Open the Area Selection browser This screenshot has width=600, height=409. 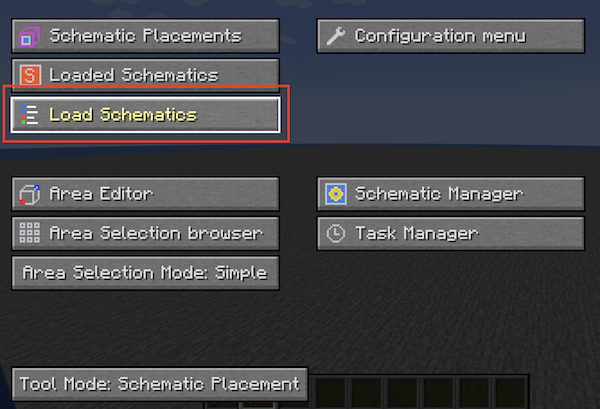click(x=145, y=233)
